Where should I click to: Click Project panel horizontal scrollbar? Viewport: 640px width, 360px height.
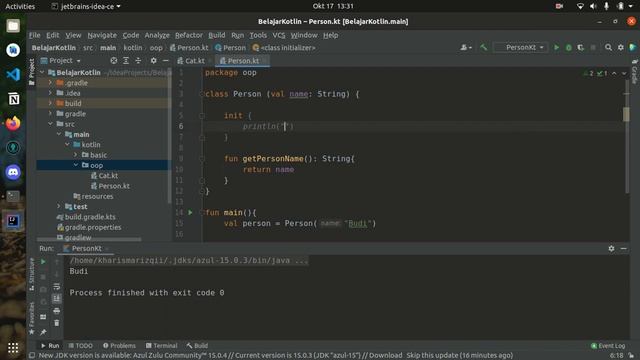coord(89,240)
